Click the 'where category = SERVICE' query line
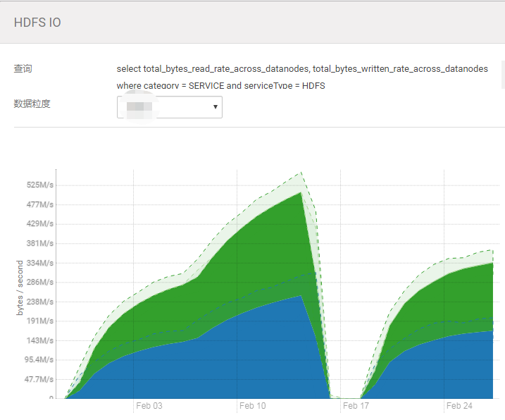The height and width of the screenshot is (420, 505). coord(220,86)
